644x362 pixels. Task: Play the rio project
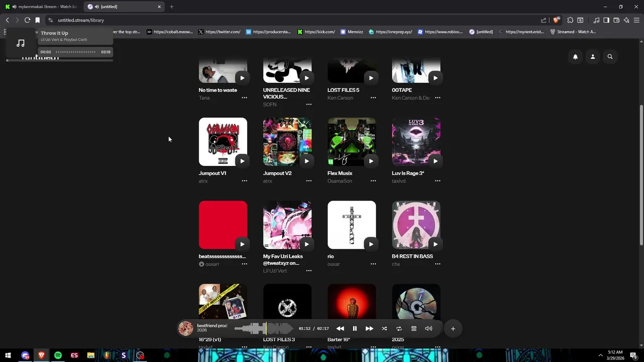[x=371, y=244]
